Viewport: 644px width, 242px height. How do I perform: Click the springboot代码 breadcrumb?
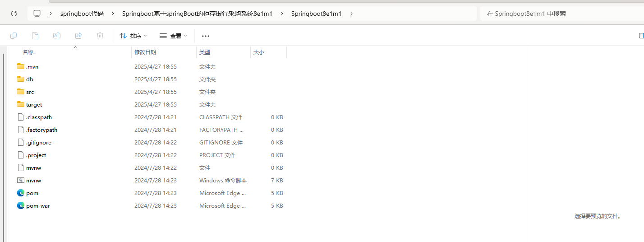(82, 14)
